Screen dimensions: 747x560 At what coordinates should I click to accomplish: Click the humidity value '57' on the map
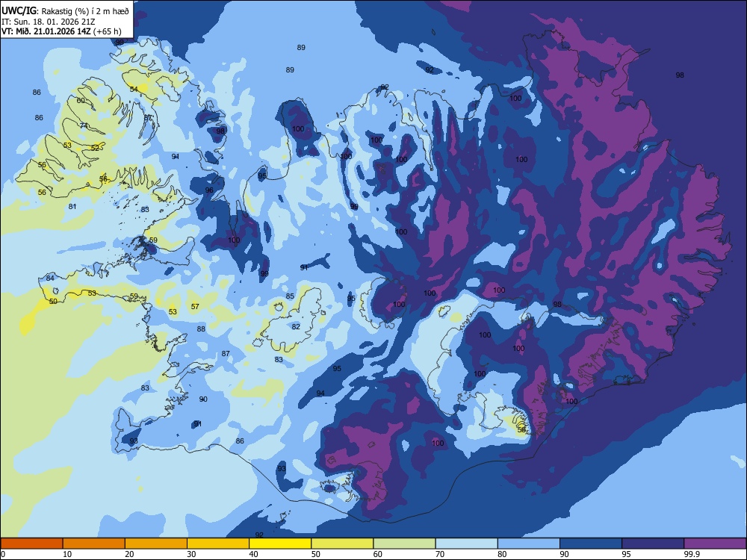point(195,307)
